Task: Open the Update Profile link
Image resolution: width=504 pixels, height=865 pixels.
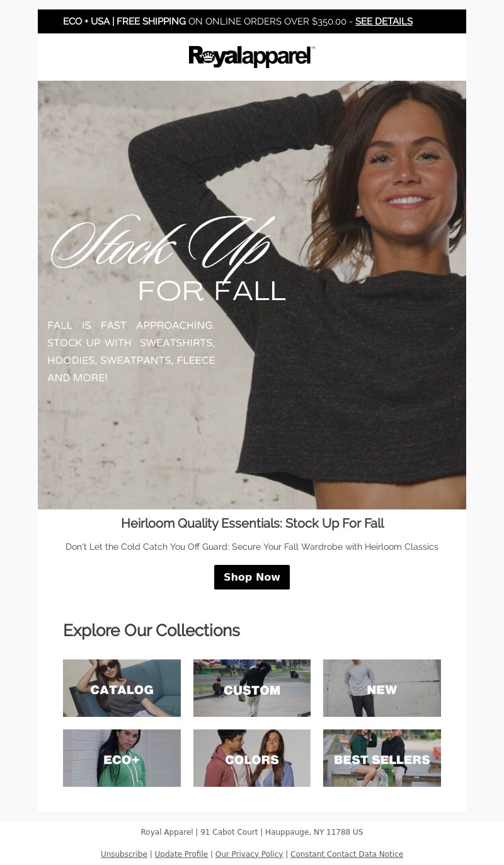Action: [x=181, y=854]
